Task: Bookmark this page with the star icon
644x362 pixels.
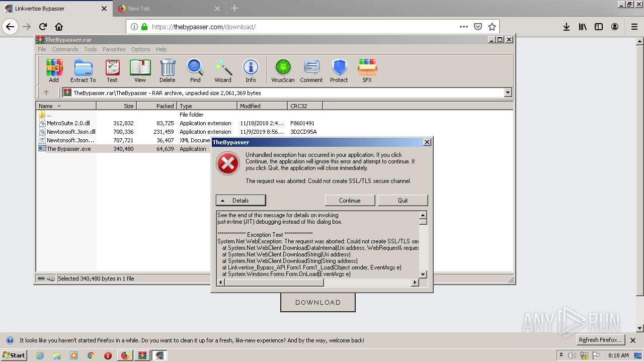Action: point(492,27)
